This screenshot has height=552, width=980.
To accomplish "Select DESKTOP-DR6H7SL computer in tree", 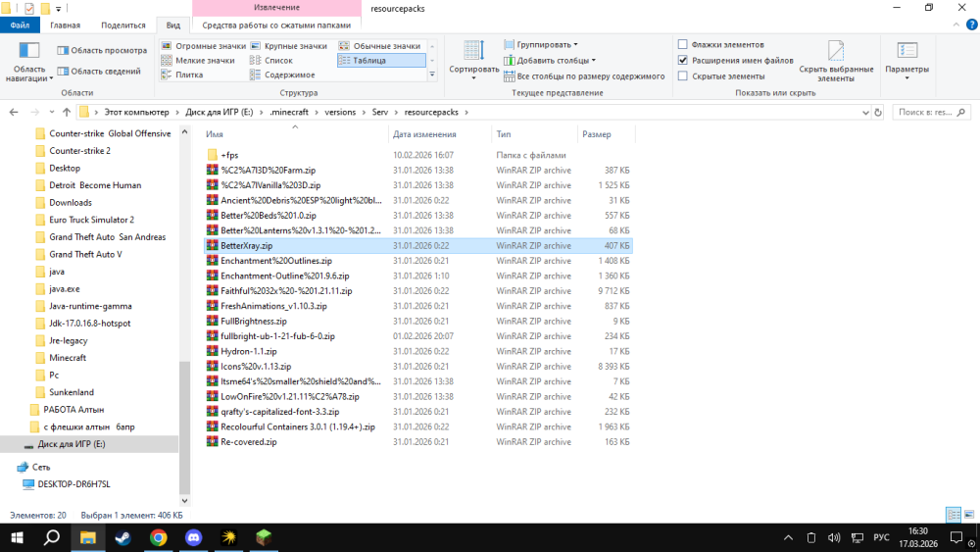I will (x=73, y=484).
